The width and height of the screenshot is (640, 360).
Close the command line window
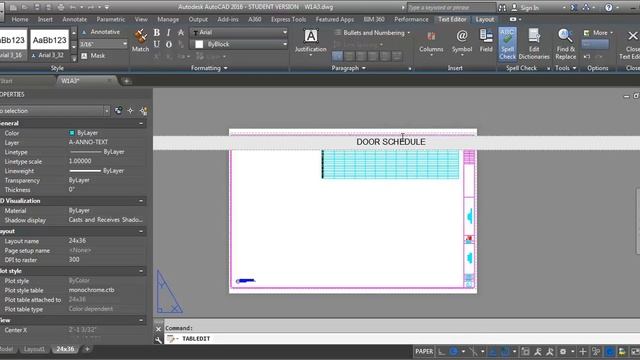[158, 329]
